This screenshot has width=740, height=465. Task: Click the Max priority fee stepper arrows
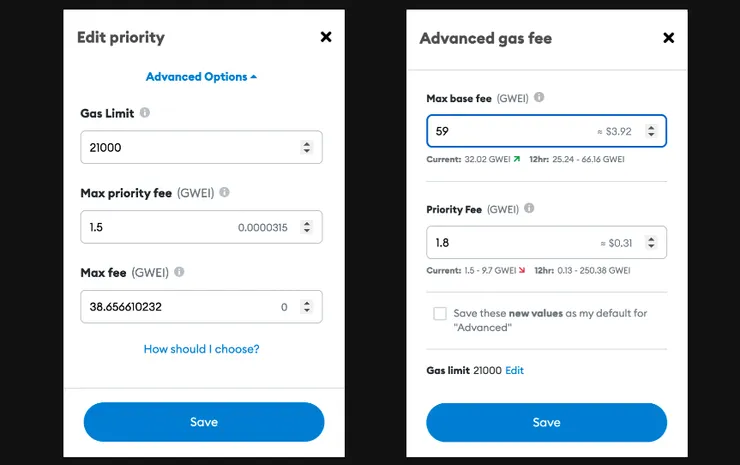pos(306,227)
